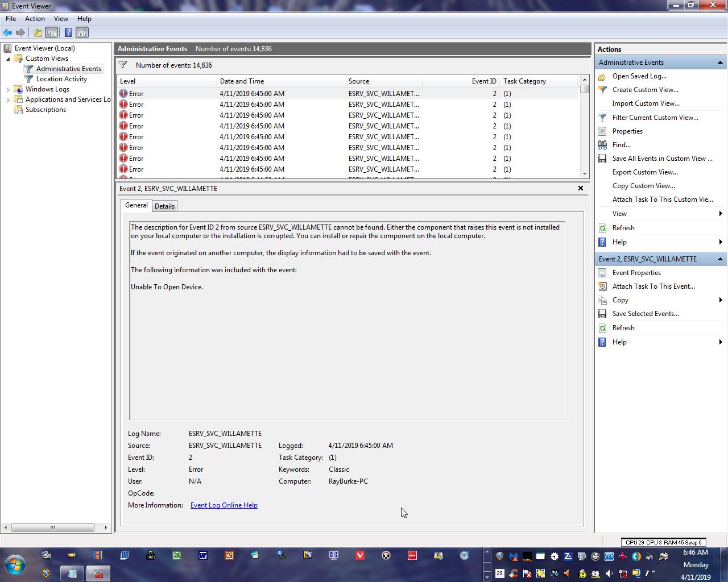Click the Up One Level folder icon
Screen dimensions: 728x582
38,33
